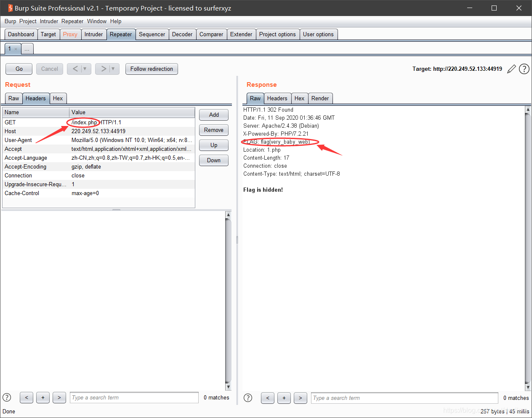Open Project options tab
Viewport: 532px width, 418px height.
click(x=277, y=35)
